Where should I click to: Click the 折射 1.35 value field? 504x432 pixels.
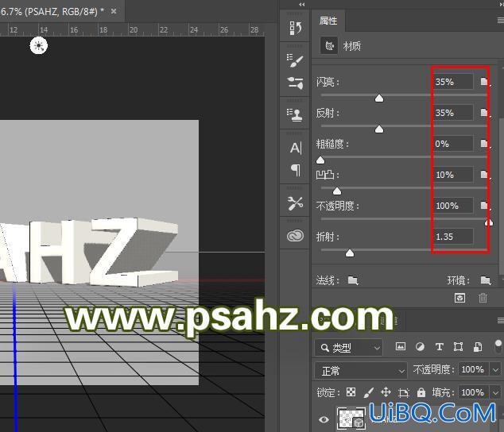tap(454, 237)
